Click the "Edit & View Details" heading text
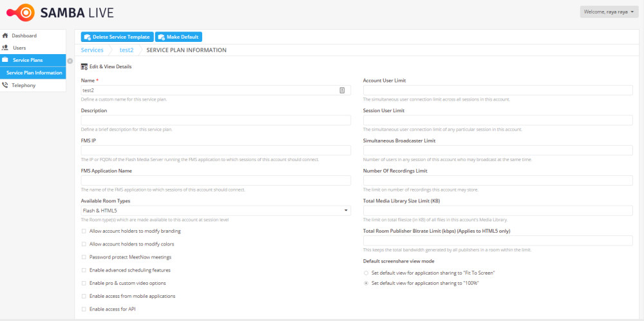Screen dimensions: 644x321 coord(111,66)
